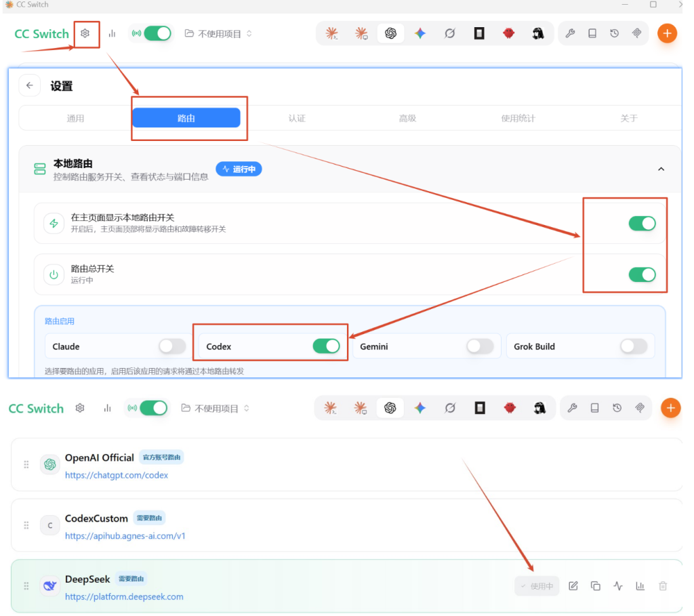
Task: Open usage chart icon in provider list header
Action: pyautogui.click(x=107, y=408)
